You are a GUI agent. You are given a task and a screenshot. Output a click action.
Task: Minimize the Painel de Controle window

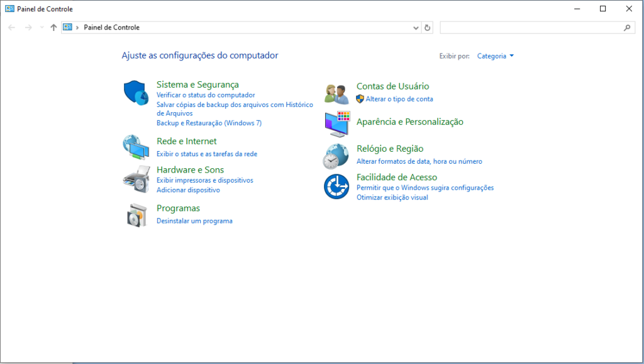tap(577, 9)
